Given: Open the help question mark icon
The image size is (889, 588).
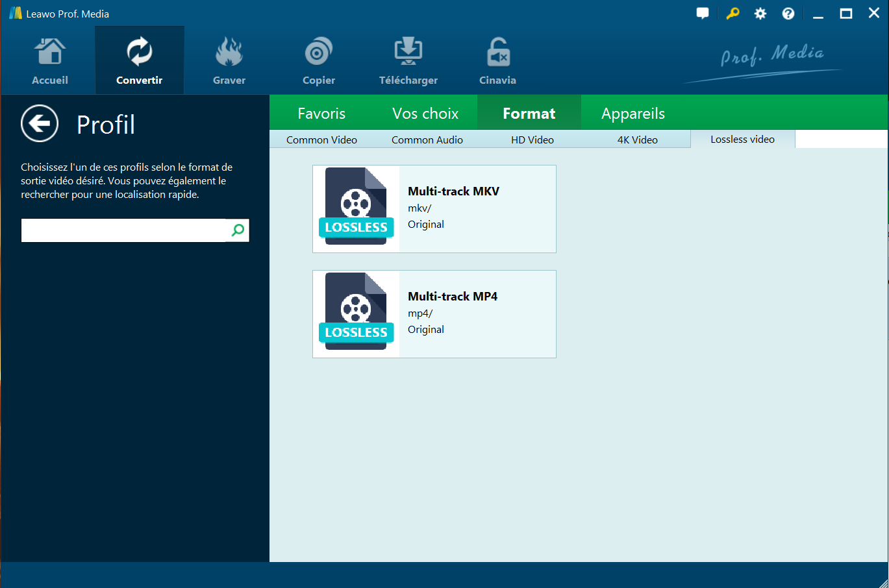Looking at the screenshot, I should click(x=788, y=14).
